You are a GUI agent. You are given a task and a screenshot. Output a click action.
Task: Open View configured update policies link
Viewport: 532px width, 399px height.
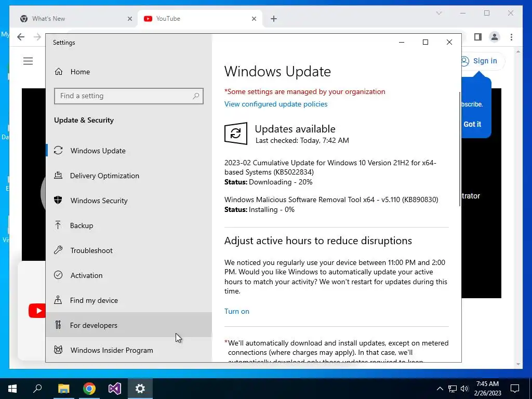click(x=276, y=104)
